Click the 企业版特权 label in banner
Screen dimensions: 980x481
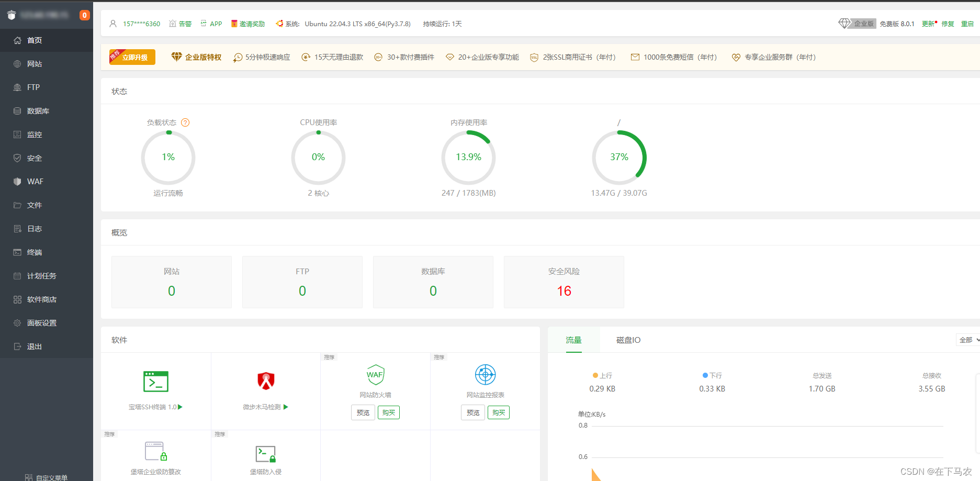204,57
